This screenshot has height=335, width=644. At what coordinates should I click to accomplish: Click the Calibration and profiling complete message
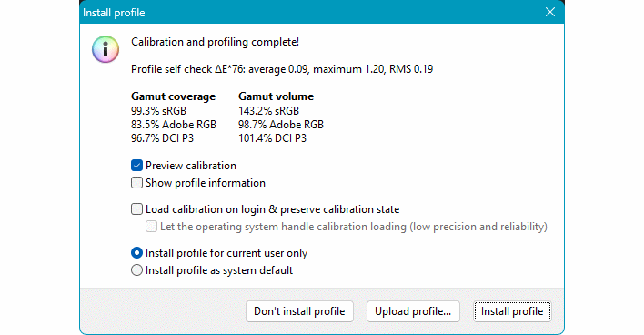(x=216, y=42)
